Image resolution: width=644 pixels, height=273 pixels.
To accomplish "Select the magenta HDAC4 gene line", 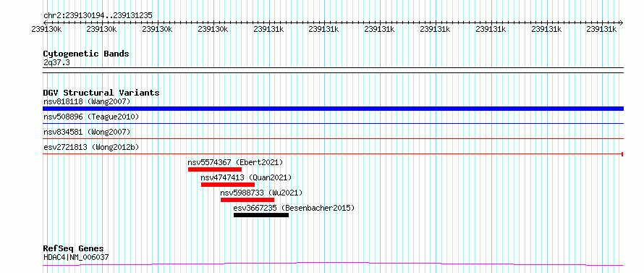I will coord(333,264).
